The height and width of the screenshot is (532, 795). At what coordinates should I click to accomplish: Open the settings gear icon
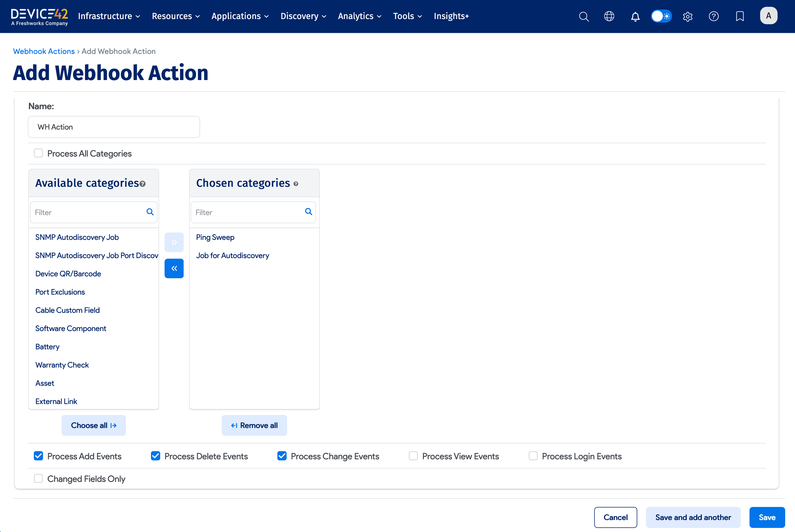pos(688,16)
